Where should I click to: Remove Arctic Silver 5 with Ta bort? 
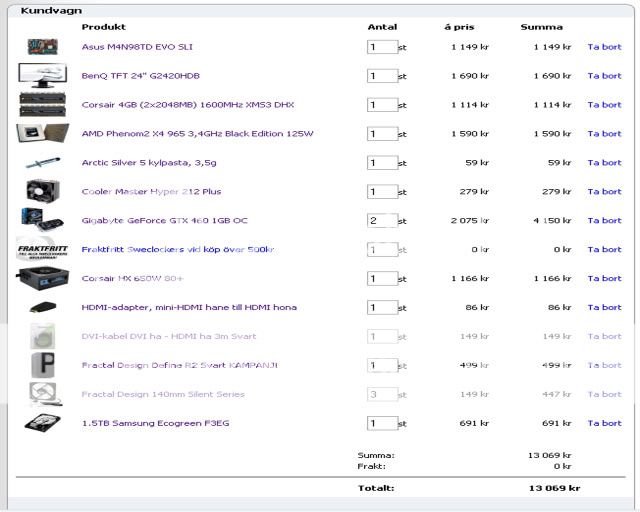click(604, 163)
